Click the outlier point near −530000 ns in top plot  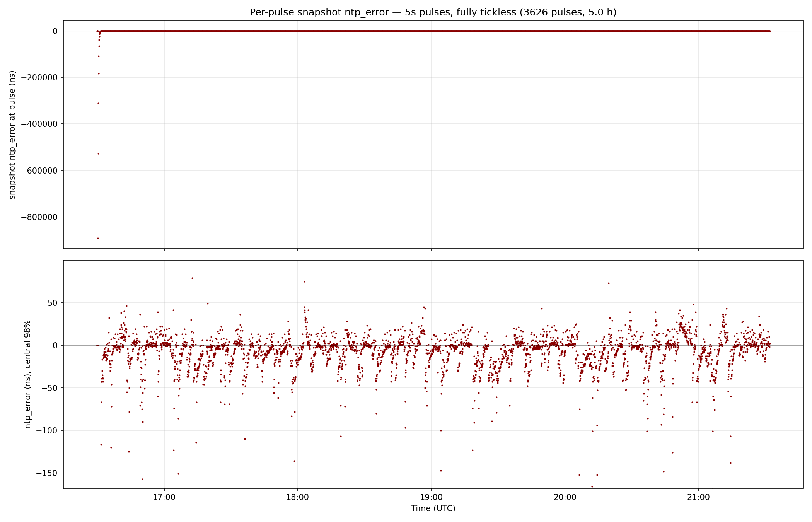click(x=98, y=154)
